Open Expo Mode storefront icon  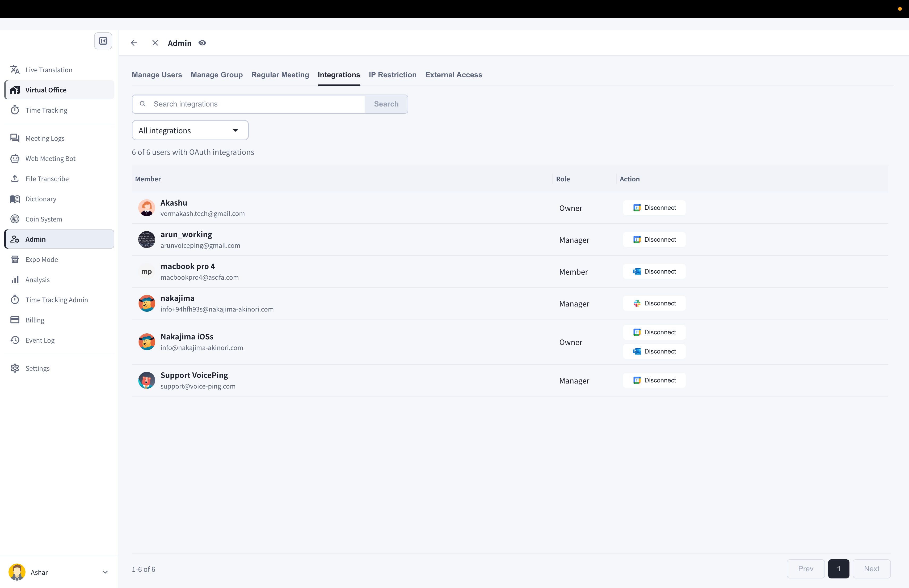(15, 259)
